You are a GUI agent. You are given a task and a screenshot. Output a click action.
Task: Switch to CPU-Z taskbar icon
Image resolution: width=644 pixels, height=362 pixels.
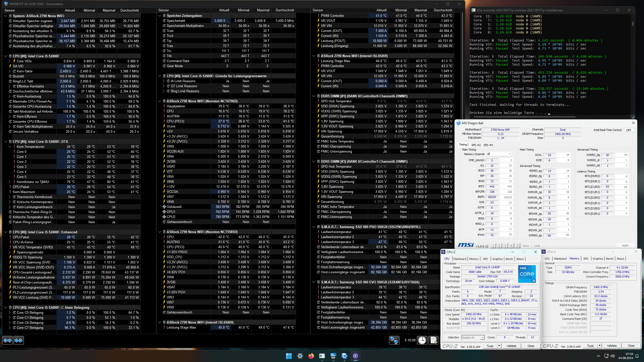(355, 356)
